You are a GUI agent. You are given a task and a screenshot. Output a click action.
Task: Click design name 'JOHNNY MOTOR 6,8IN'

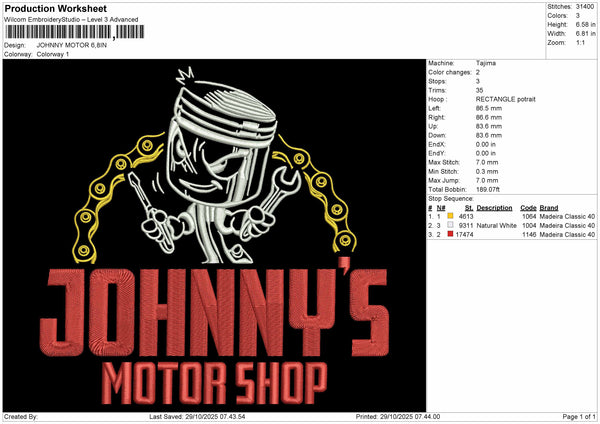[x=72, y=45]
